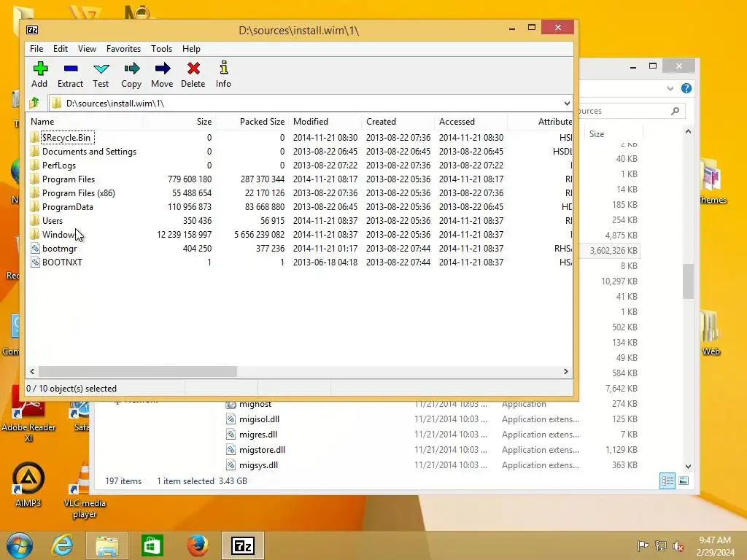This screenshot has width=747, height=560.
Task: Expand the 7-Zip address path dropdown
Action: coord(567,104)
